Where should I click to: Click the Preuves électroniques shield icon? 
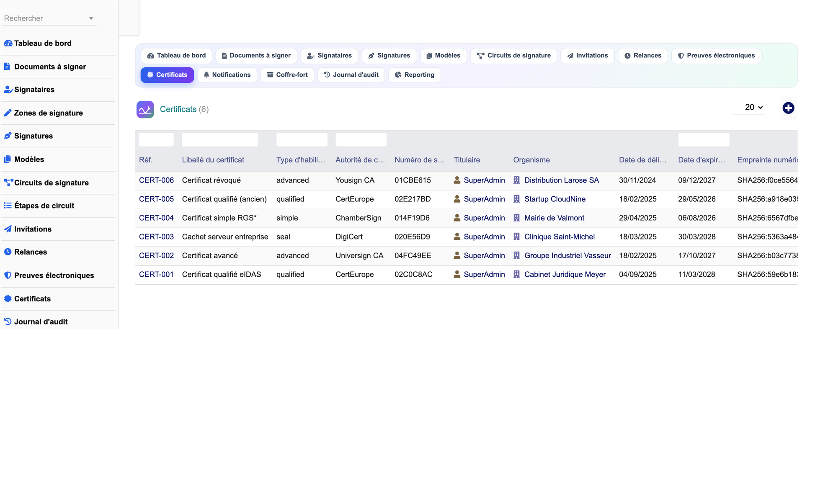click(x=8, y=275)
